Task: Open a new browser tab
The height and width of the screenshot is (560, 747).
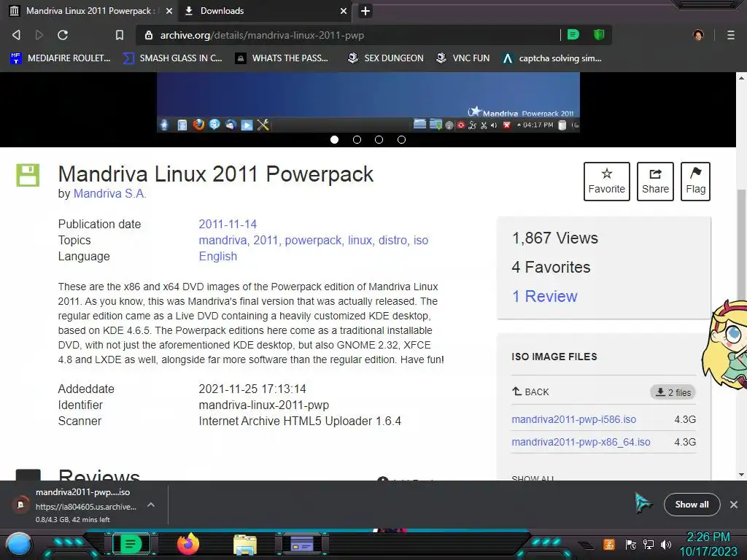Action: [x=365, y=11]
